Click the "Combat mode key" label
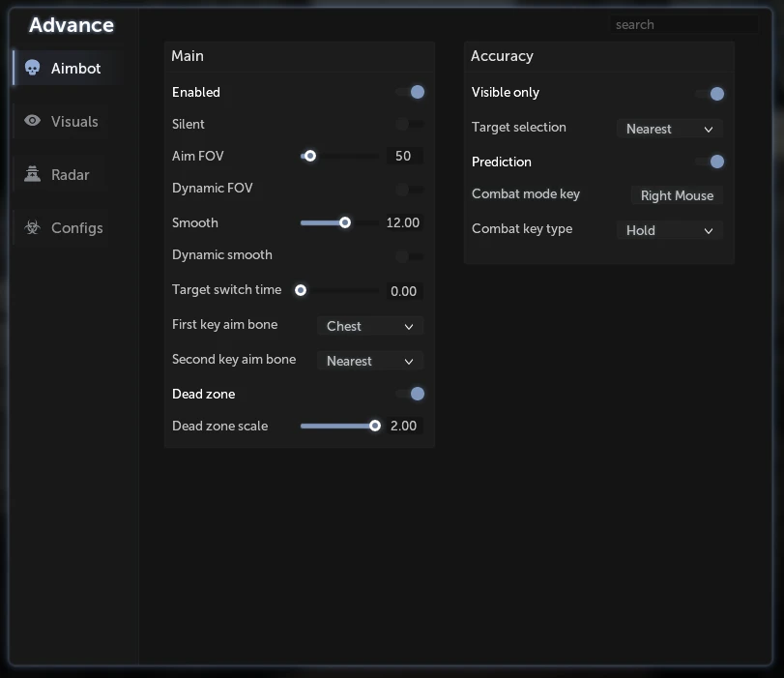The width and height of the screenshot is (784, 678). 526,194
